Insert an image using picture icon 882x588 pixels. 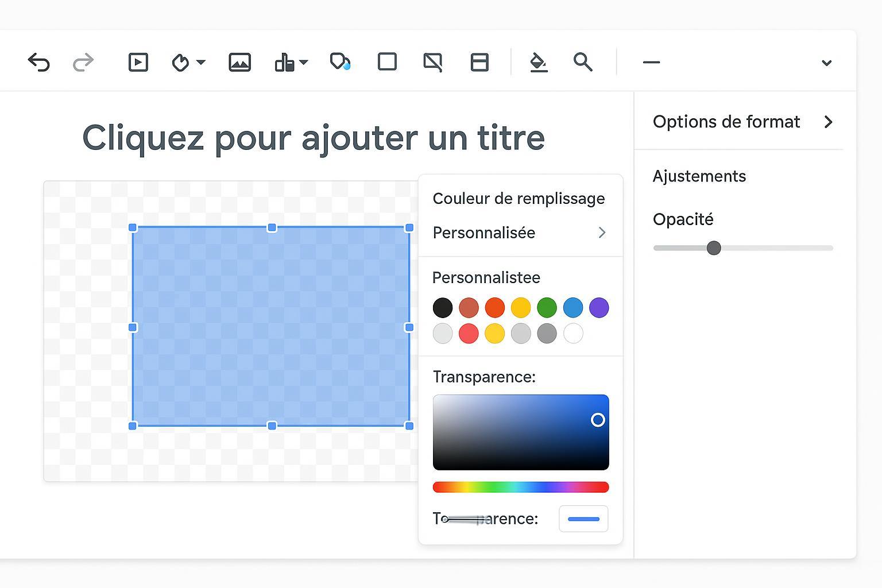239,62
